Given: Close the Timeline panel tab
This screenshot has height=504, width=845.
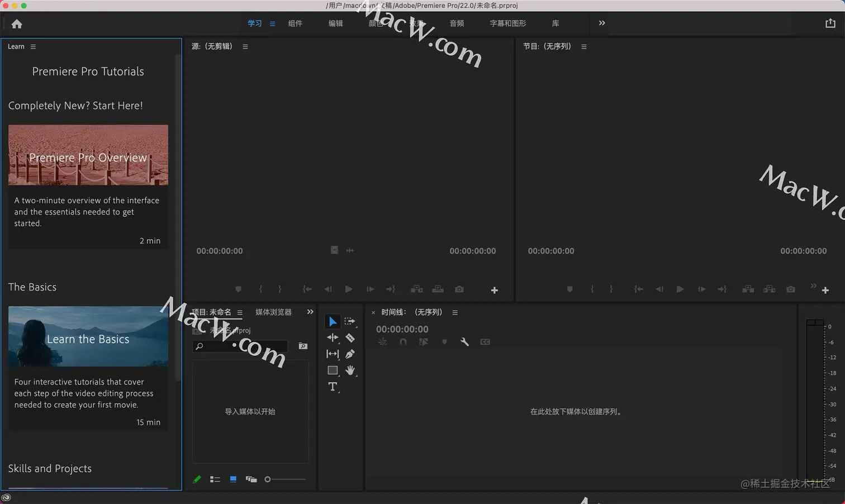Looking at the screenshot, I should (373, 313).
